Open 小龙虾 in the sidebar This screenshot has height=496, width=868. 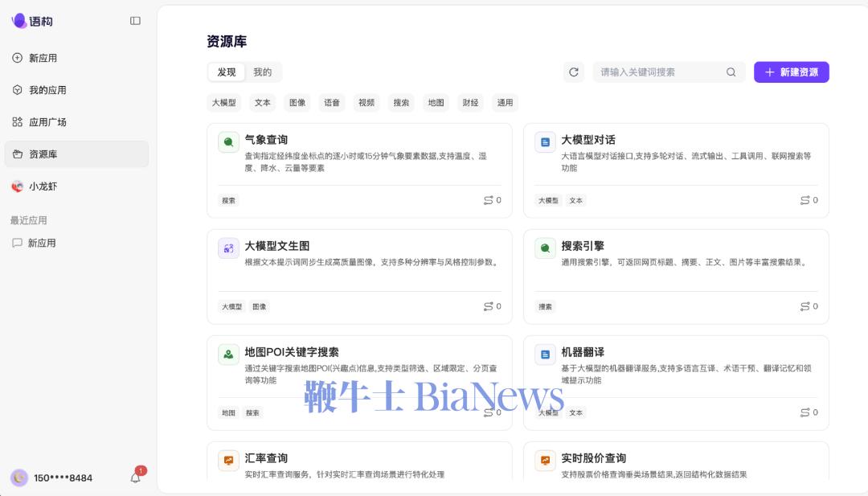76,186
